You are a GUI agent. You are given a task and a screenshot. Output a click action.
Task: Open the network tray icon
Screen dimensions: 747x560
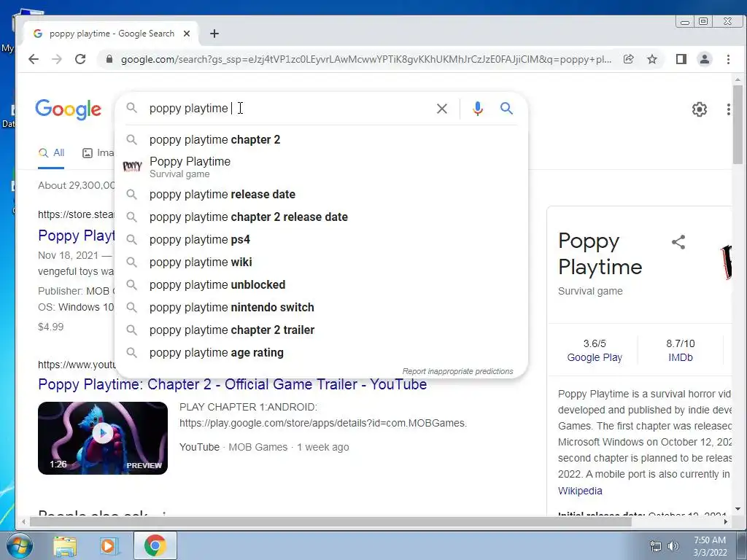(x=656, y=546)
